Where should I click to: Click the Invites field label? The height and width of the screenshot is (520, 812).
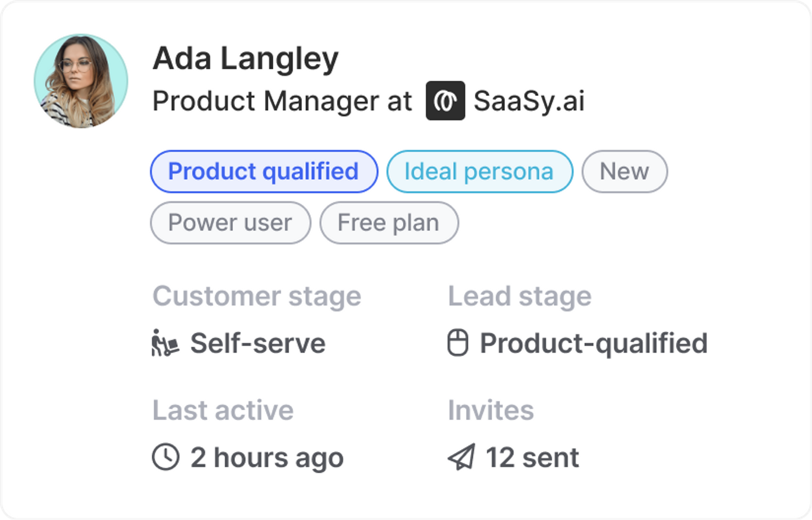491,410
